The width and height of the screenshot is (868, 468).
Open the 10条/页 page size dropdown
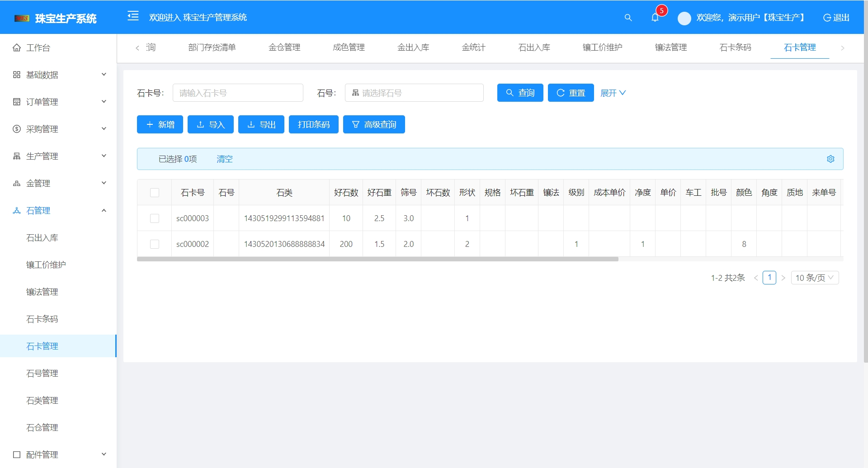coord(815,278)
